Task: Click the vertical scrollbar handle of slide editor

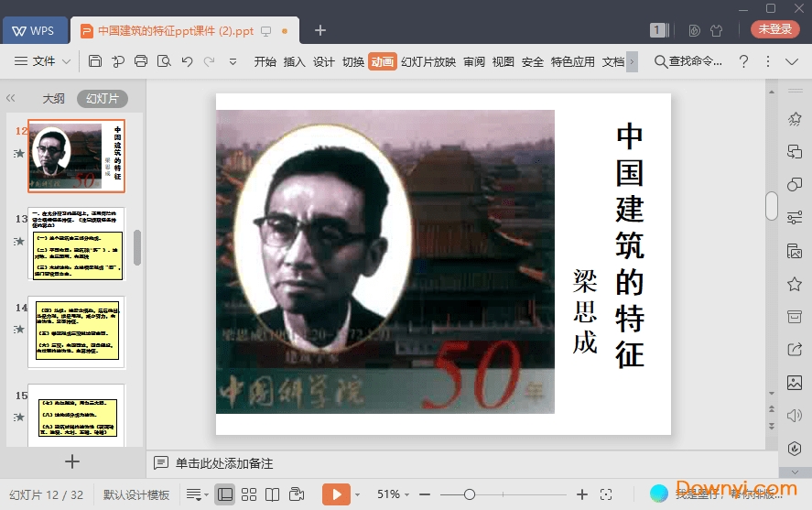Action: (772, 205)
